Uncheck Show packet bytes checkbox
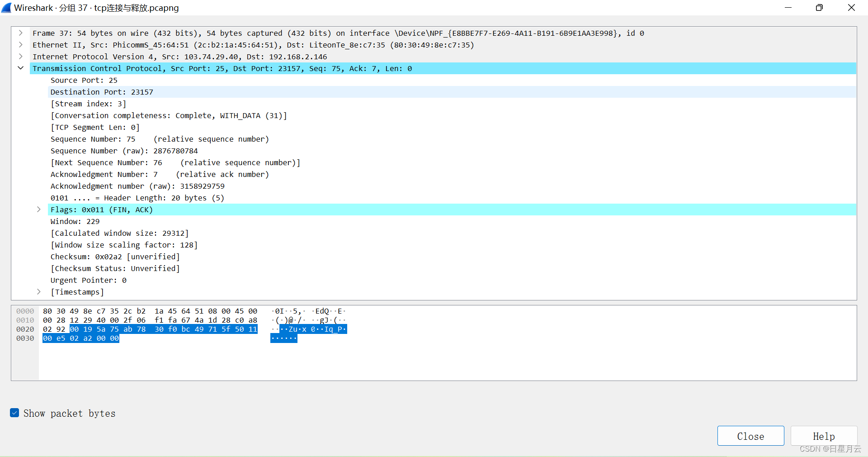 coord(14,413)
